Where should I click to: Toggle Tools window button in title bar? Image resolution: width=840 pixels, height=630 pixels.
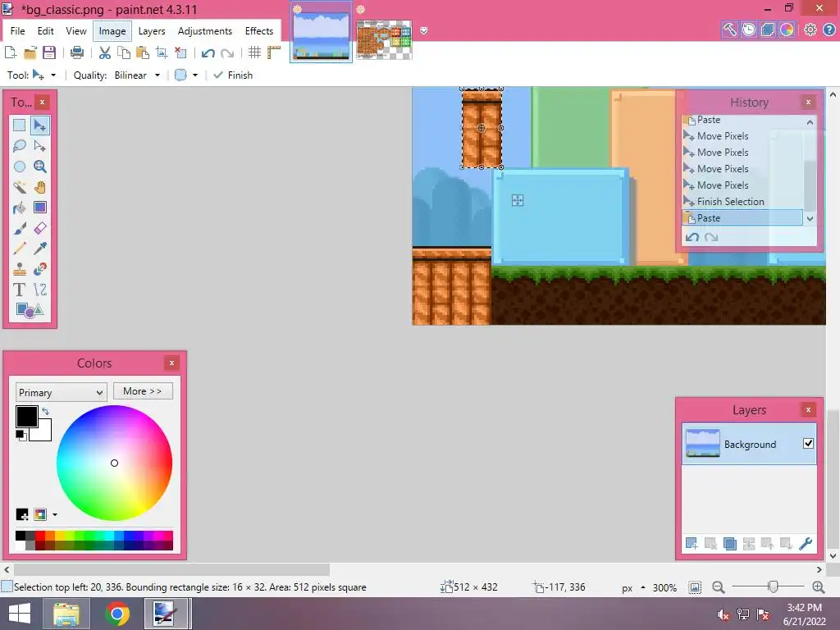click(x=729, y=30)
